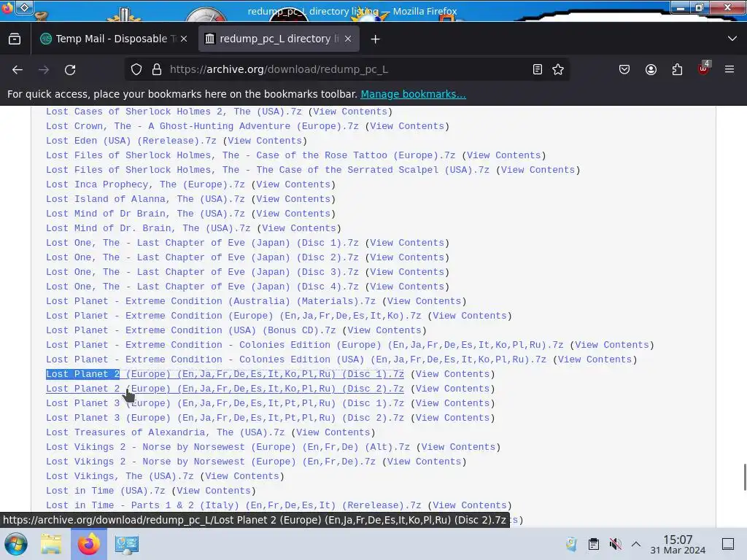Open the Start menu button
Viewport: 747px width, 560px height.
click(x=16, y=544)
